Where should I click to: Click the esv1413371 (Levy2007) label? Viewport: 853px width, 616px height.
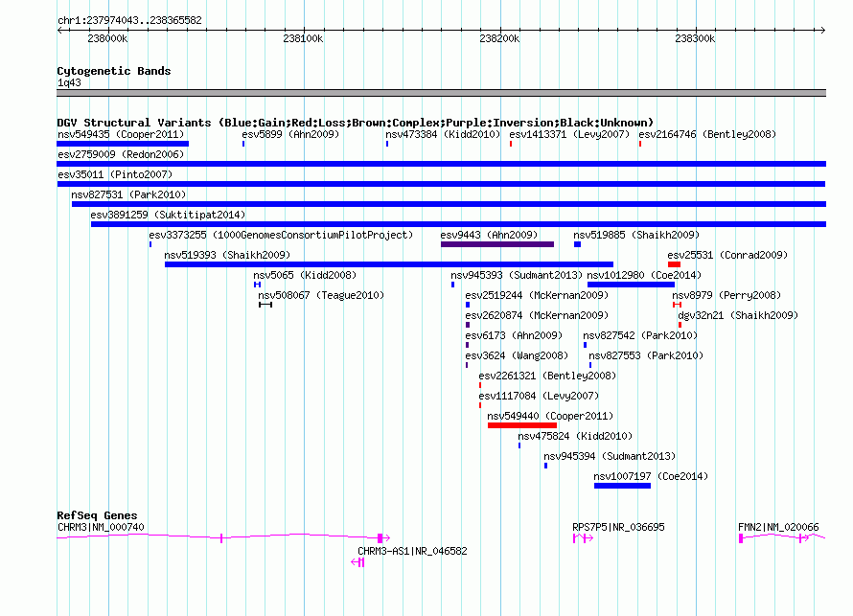569,134
